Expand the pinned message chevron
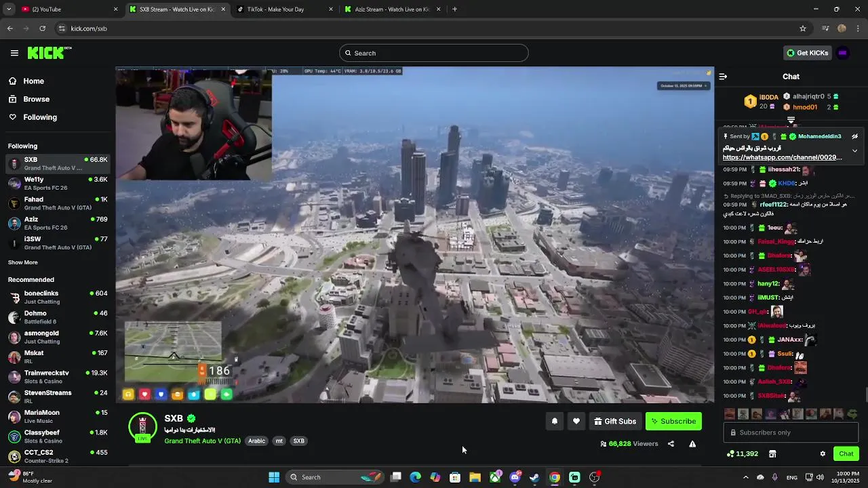Image resolution: width=868 pixels, height=488 pixels. tap(855, 150)
